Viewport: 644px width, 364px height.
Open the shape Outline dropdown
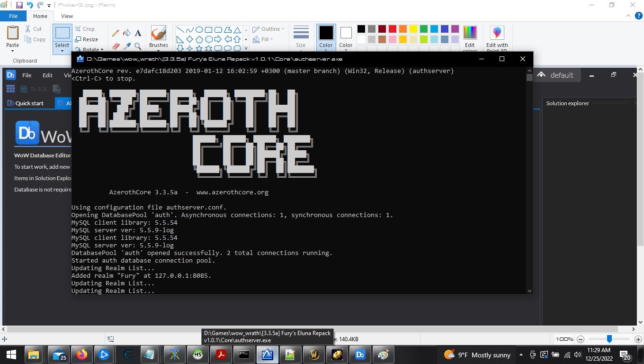pyautogui.click(x=268, y=28)
